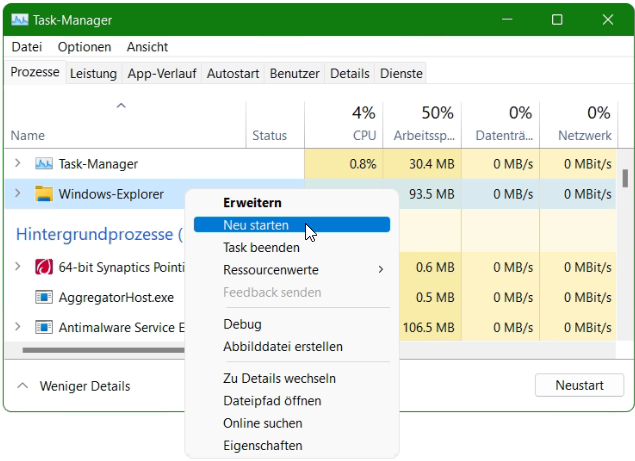Open the Optionen menu
Viewport: 635px width, 461px height.
(84, 47)
